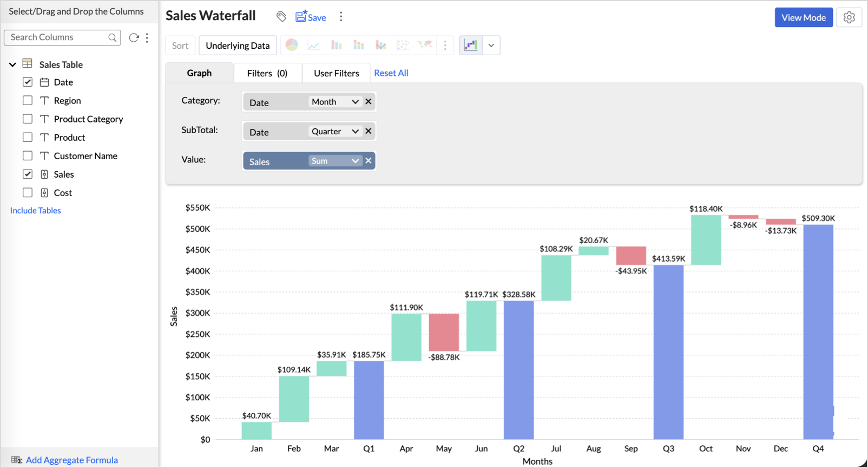Click the Search Columns field
Screen dimensions: 868x468
(x=57, y=37)
